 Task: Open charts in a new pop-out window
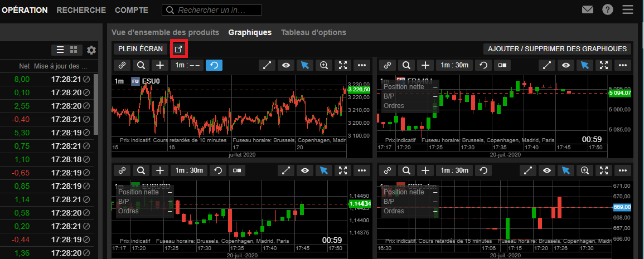tap(178, 49)
